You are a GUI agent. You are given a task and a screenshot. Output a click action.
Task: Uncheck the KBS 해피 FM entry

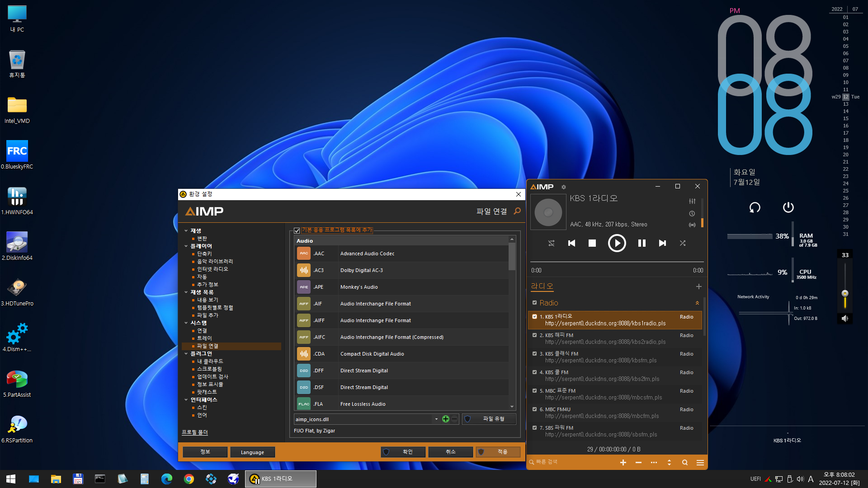coord(534,335)
